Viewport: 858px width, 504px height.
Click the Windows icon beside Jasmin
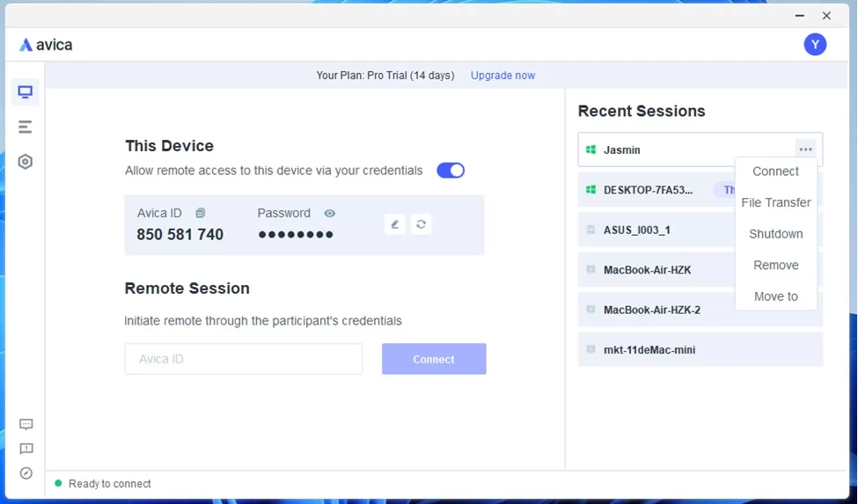click(x=590, y=150)
